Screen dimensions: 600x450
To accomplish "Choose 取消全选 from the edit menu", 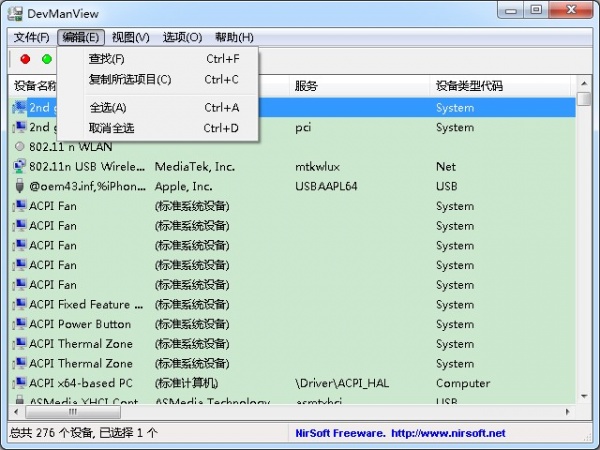I will pos(111,128).
